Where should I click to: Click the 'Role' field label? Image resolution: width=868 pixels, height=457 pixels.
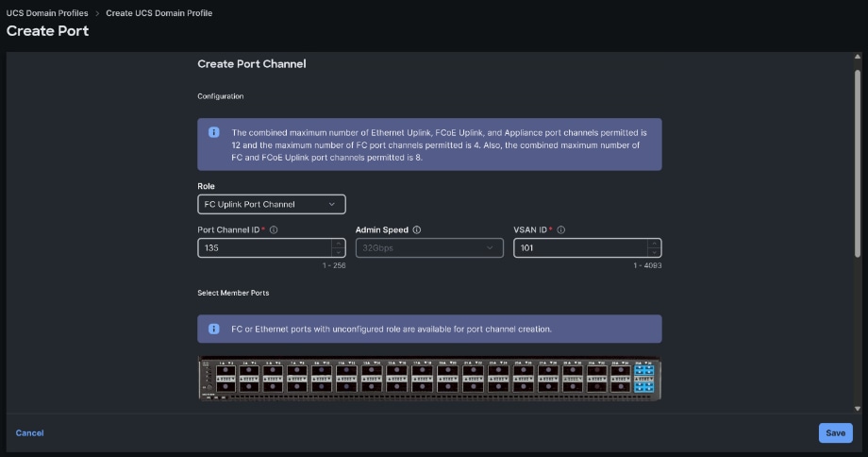[x=206, y=186]
